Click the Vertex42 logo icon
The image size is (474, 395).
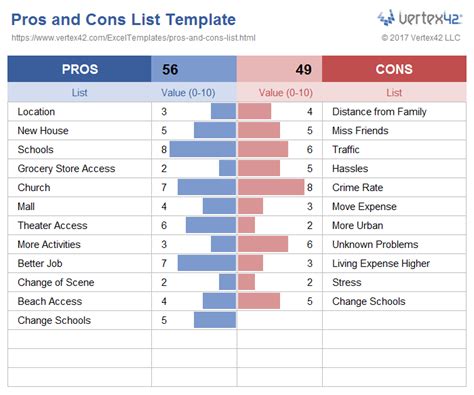pos(386,18)
